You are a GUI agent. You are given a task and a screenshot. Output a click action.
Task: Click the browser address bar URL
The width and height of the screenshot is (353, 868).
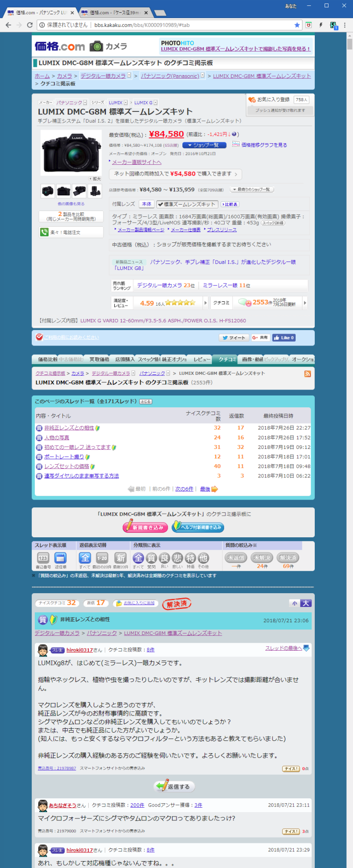point(142,25)
